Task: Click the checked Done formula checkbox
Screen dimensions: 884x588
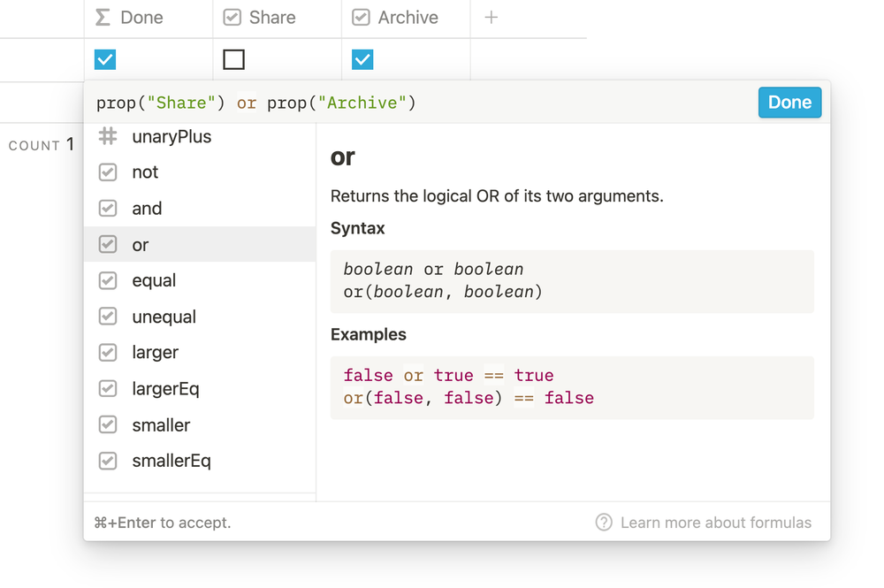Action: tap(105, 59)
